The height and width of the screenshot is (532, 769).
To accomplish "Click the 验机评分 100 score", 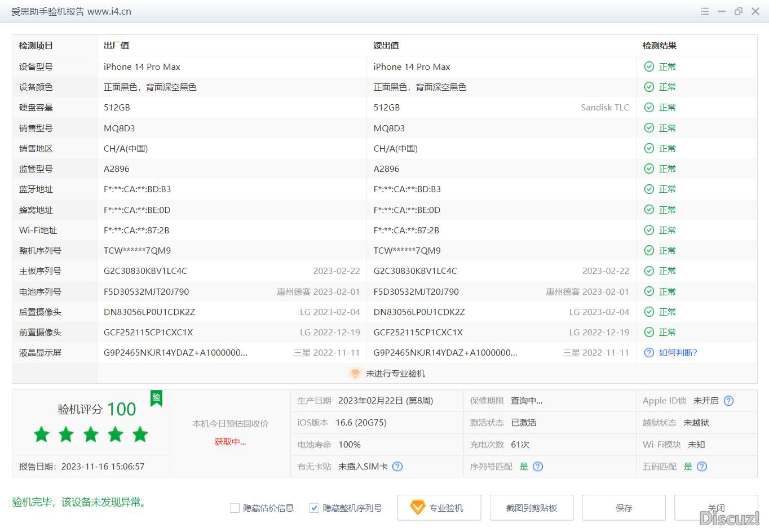I will (x=96, y=409).
